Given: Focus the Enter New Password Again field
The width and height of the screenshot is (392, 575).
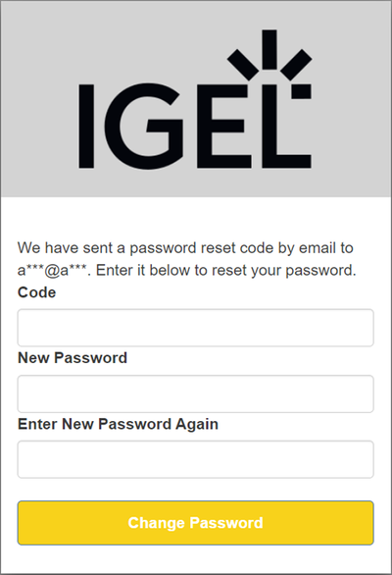Looking at the screenshot, I should click(x=196, y=459).
